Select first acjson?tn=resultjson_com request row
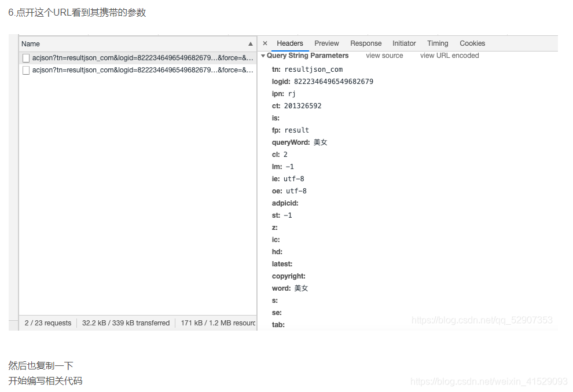This screenshot has width=573, height=392. pos(138,58)
